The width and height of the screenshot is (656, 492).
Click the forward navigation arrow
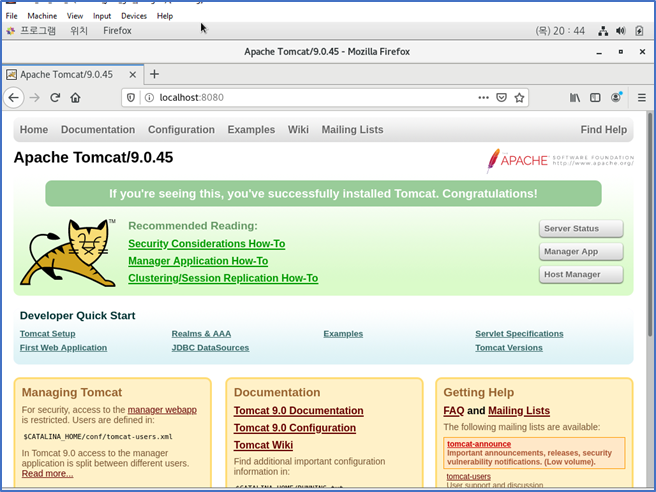34,98
